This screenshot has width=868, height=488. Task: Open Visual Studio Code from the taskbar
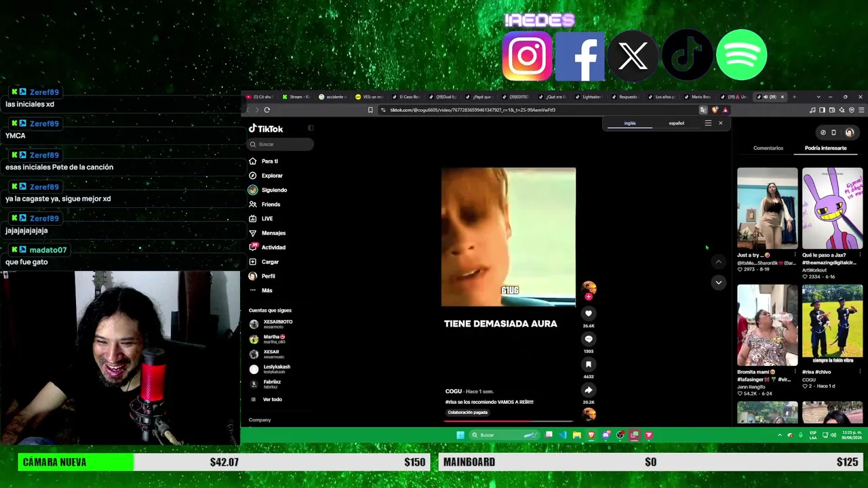click(x=563, y=435)
